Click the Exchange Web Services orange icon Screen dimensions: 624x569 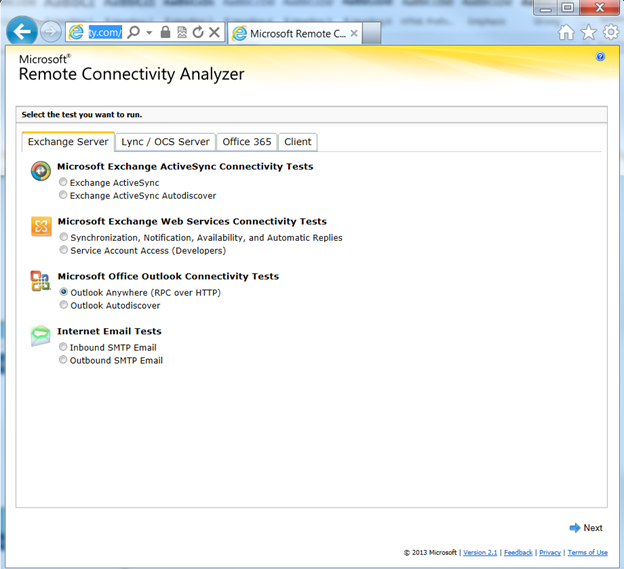[41, 226]
